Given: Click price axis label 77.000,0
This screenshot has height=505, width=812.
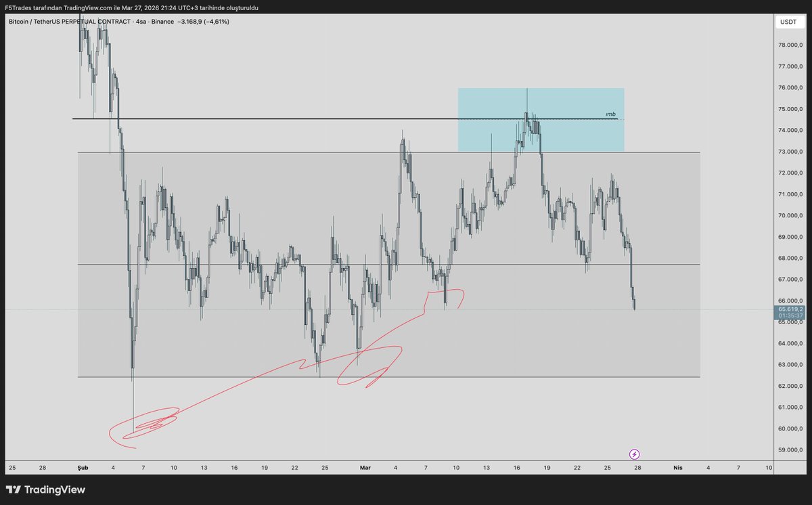Looking at the screenshot, I should point(790,66).
